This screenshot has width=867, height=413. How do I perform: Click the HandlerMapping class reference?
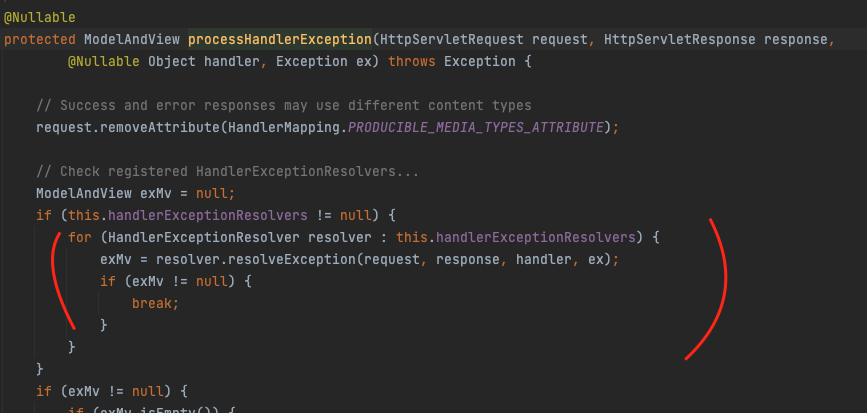[x=283, y=128]
